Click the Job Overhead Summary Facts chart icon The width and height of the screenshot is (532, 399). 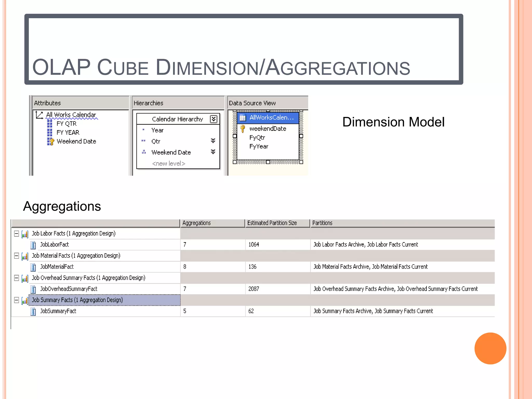(x=25, y=278)
